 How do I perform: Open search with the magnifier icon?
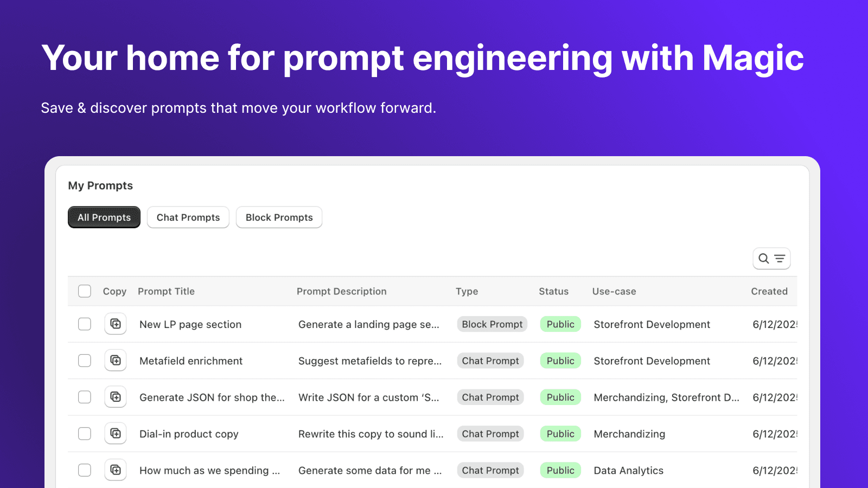(x=762, y=259)
